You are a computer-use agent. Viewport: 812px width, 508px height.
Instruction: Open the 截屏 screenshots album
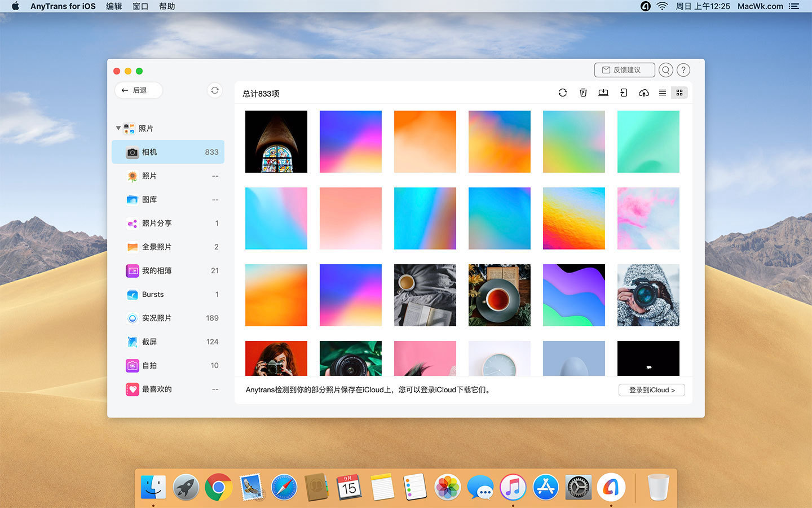click(168, 342)
